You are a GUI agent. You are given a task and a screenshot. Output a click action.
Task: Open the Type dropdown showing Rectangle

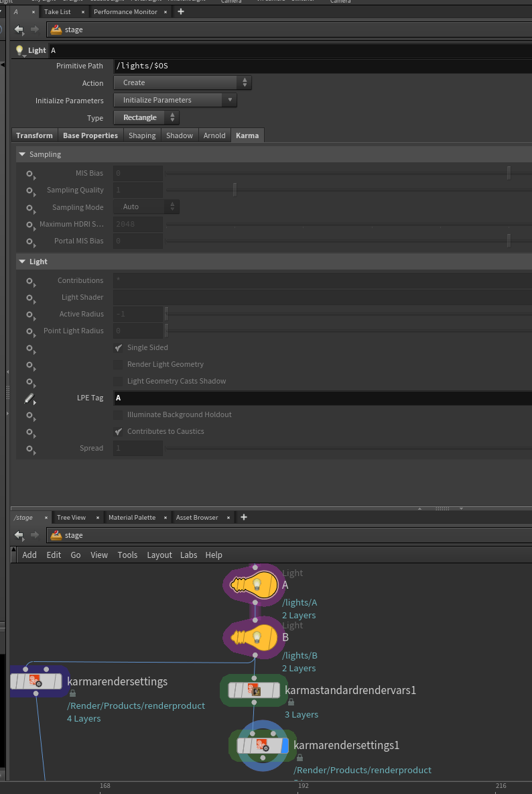[146, 117]
